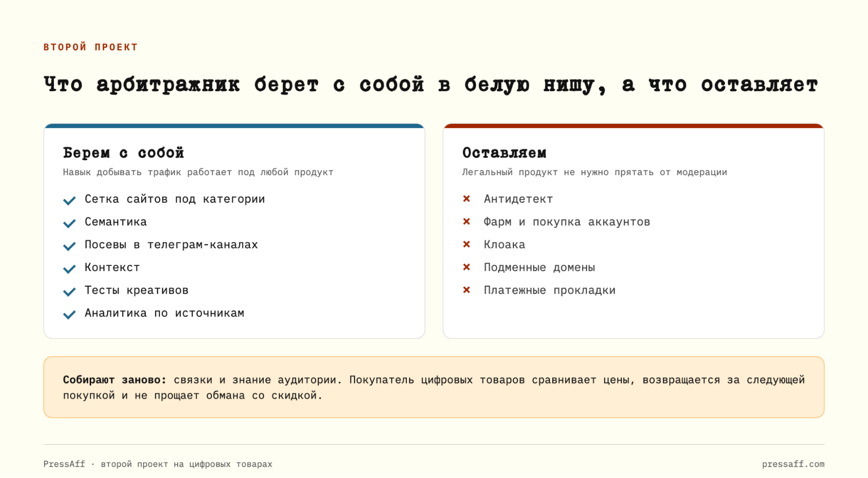Click the text 'Семантика'
The height and width of the screenshot is (478, 868).
point(116,222)
